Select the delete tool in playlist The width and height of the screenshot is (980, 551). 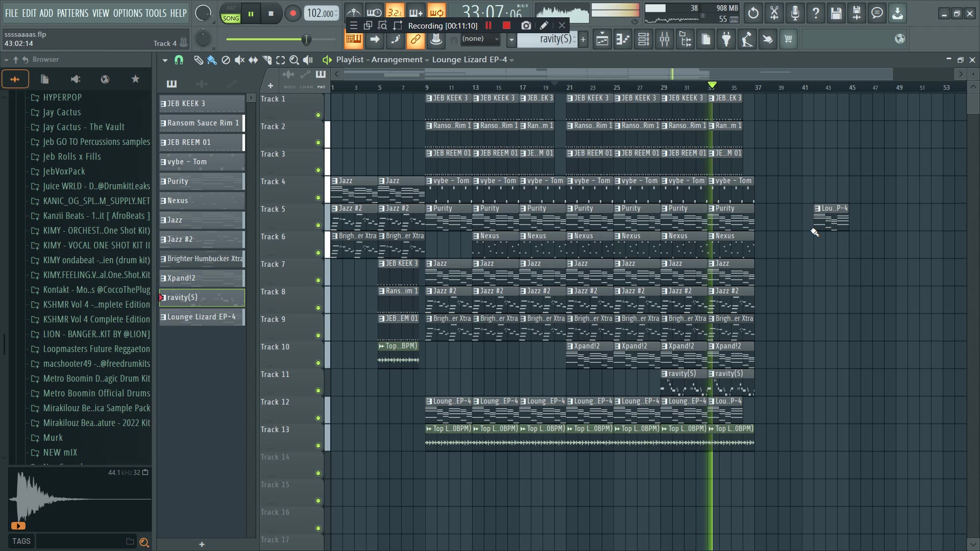226,60
